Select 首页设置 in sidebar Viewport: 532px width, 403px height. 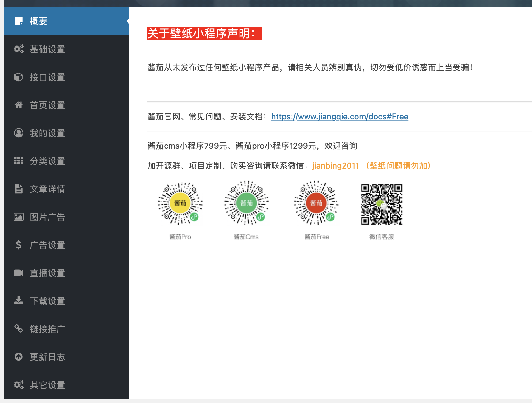click(x=67, y=105)
